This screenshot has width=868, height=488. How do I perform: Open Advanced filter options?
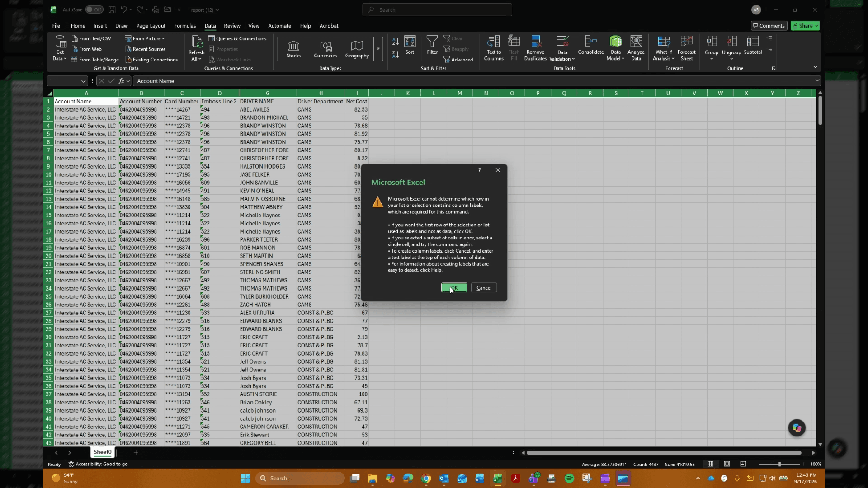(x=458, y=60)
